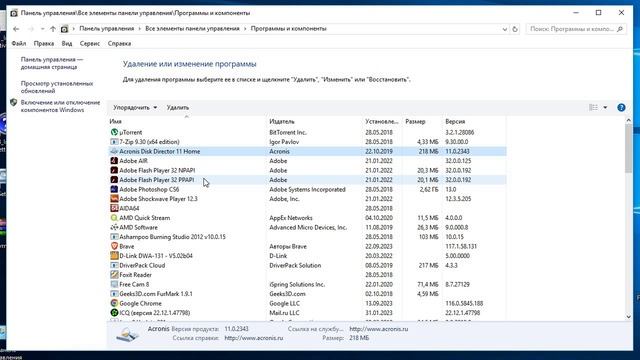Click the Foxit Reader icon
Image resolution: width=640 pixels, height=360 pixels.
114,275
